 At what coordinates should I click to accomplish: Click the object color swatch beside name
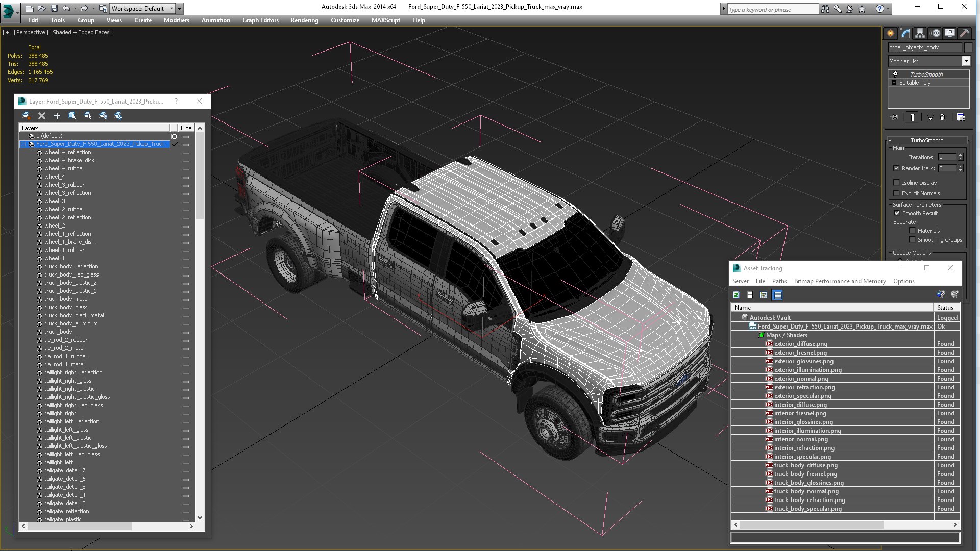click(969, 47)
